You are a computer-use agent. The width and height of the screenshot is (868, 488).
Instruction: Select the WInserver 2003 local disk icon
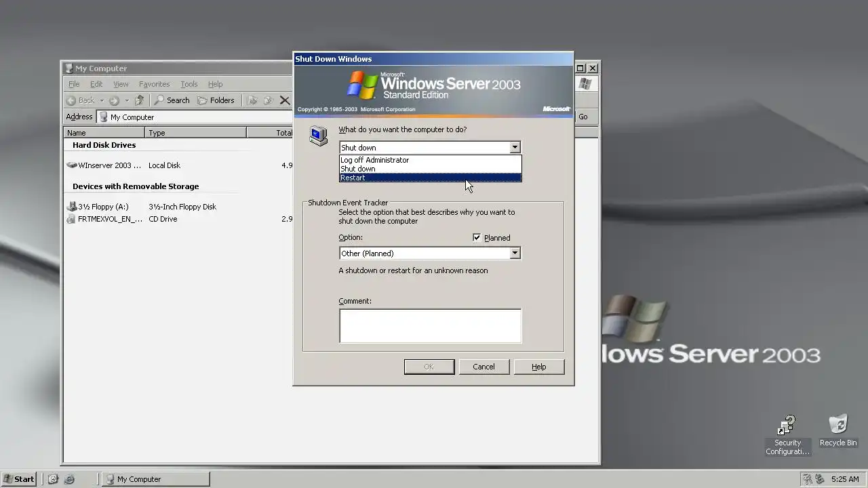pyautogui.click(x=72, y=165)
